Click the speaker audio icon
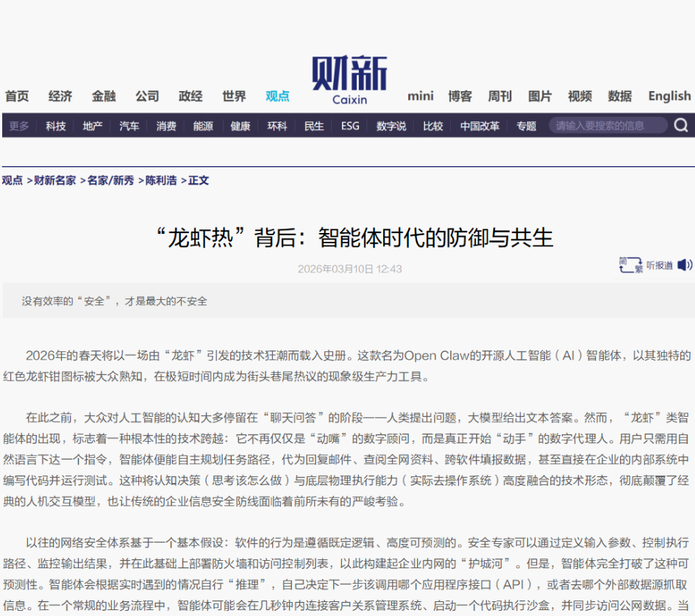 click(685, 265)
